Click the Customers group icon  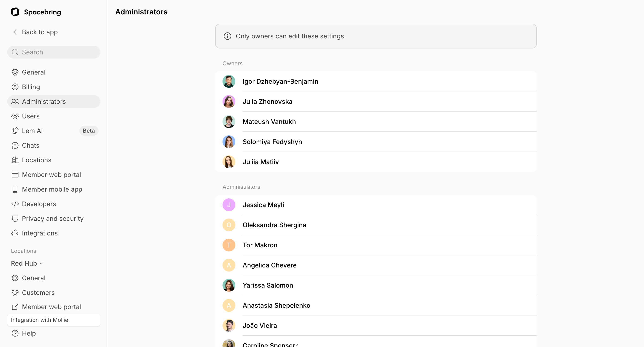pyautogui.click(x=15, y=293)
